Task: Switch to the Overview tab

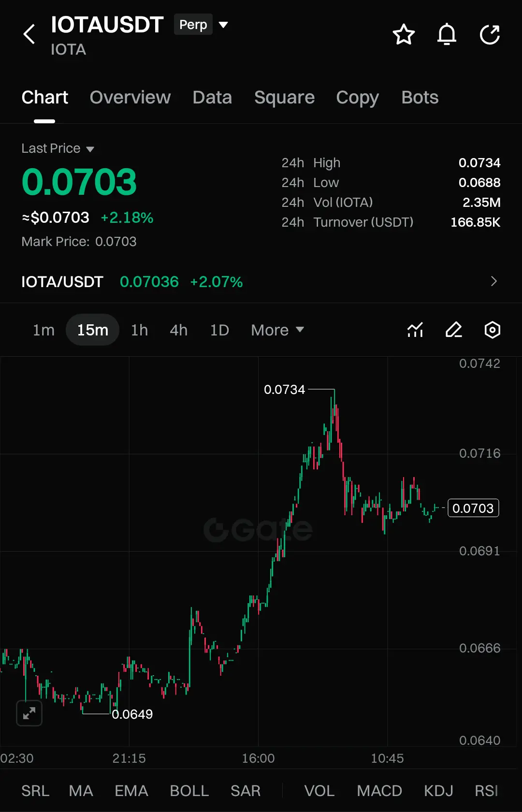Action: [130, 98]
